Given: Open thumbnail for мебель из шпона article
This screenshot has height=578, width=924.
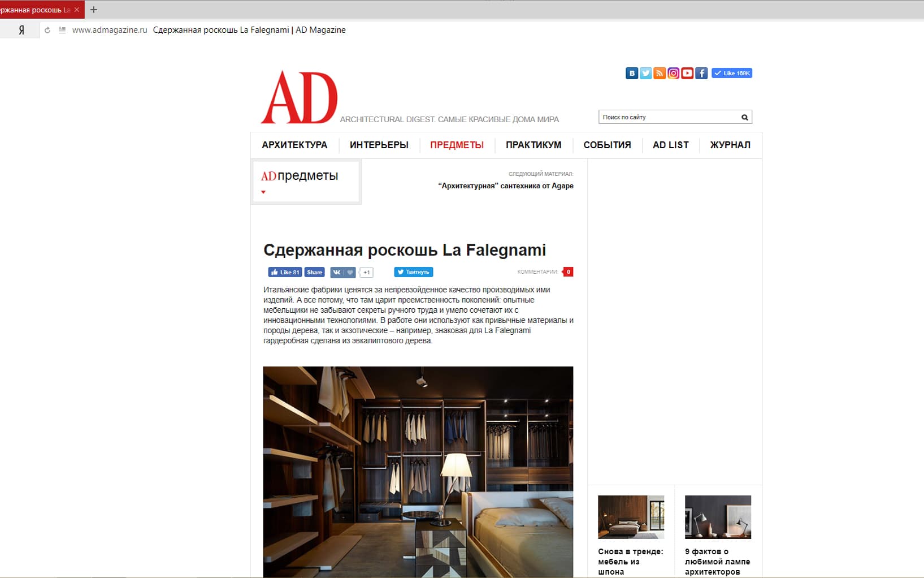Looking at the screenshot, I should pyautogui.click(x=631, y=517).
